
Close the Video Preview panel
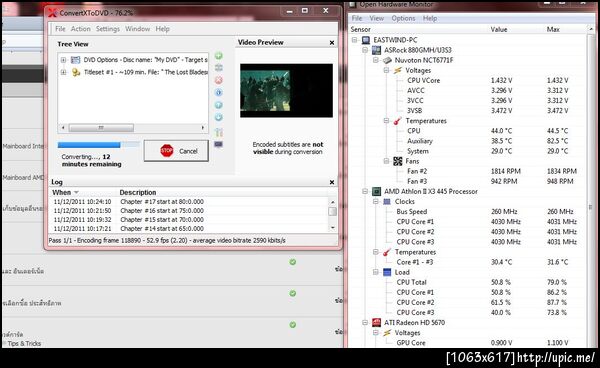332,43
